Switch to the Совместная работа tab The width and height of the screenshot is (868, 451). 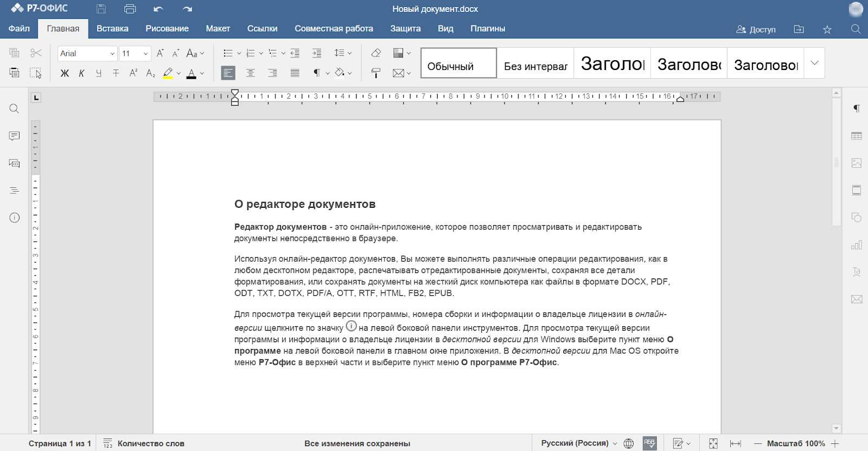334,29
